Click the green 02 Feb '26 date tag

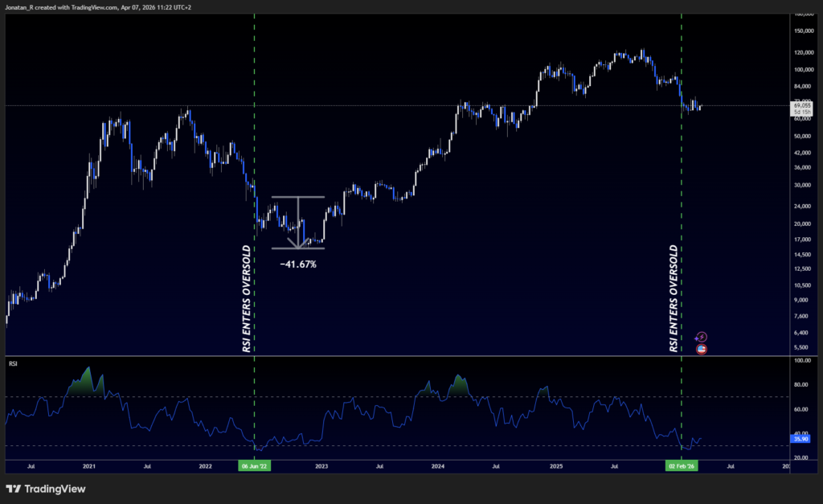point(682,465)
